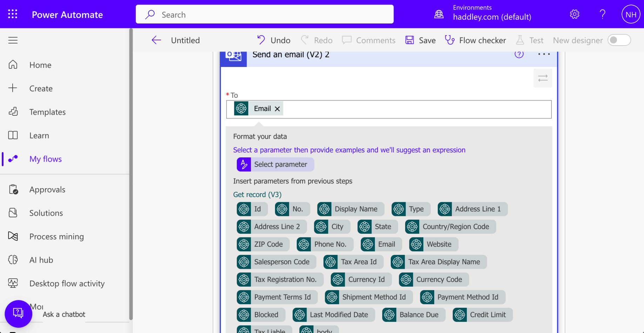Insert the Payment Method Id parameter
This screenshot has width=644, height=333.
(463, 297)
